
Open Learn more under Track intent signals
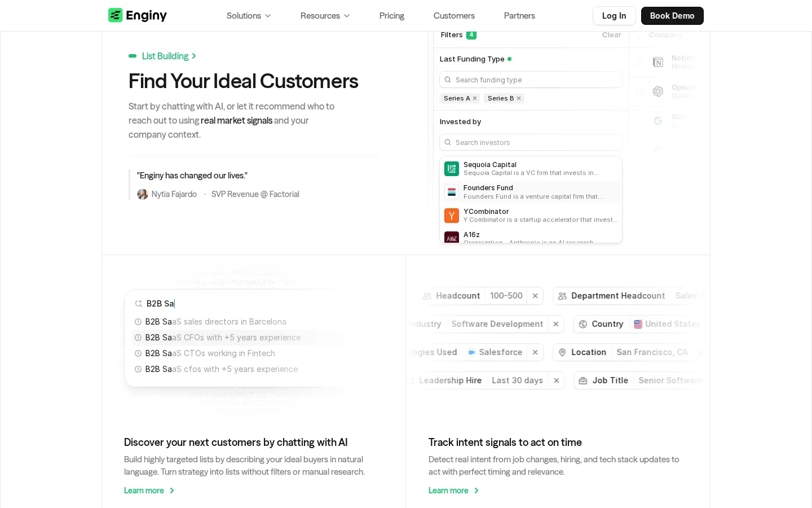pos(454,491)
